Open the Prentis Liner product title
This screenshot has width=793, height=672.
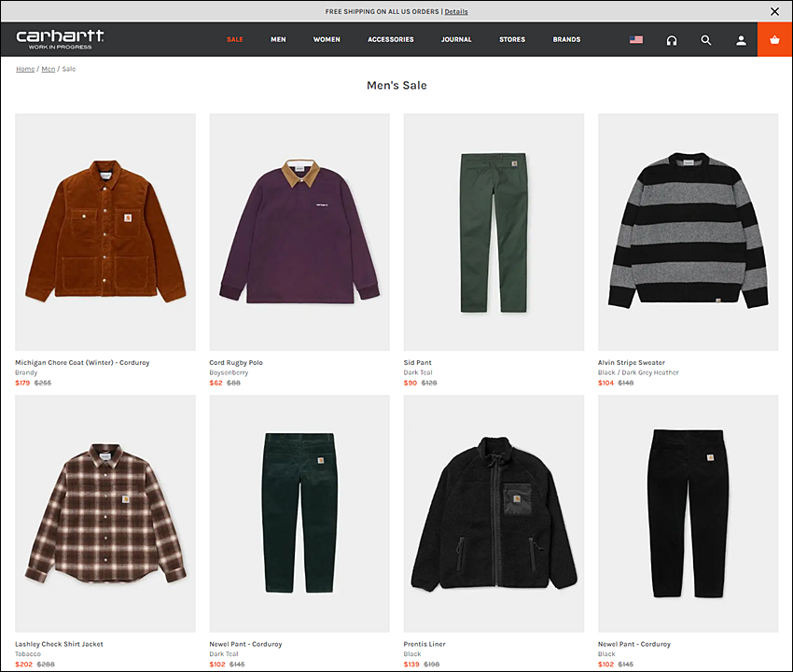pos(424,644)
